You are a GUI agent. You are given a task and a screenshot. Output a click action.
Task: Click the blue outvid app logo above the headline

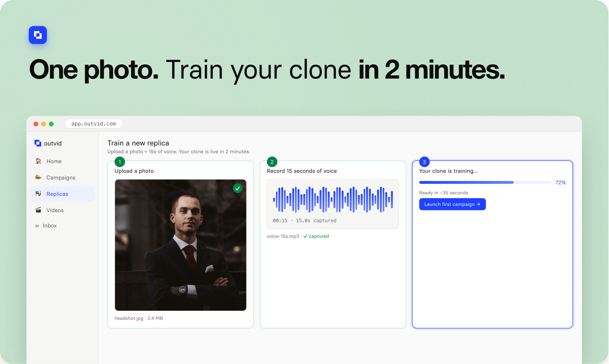[x=38, y=35]
